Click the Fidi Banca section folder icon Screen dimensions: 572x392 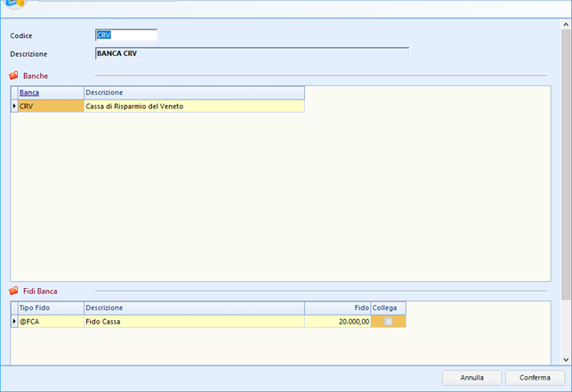point(13,291)
